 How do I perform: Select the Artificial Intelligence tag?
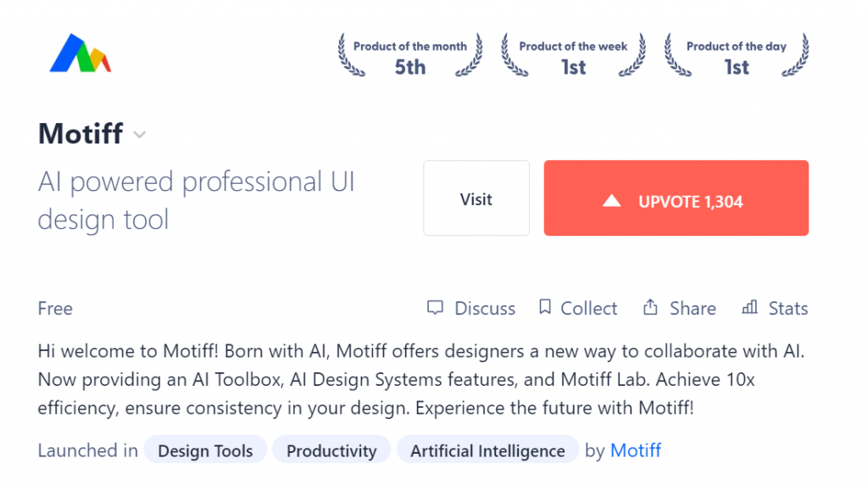point(487,450)
